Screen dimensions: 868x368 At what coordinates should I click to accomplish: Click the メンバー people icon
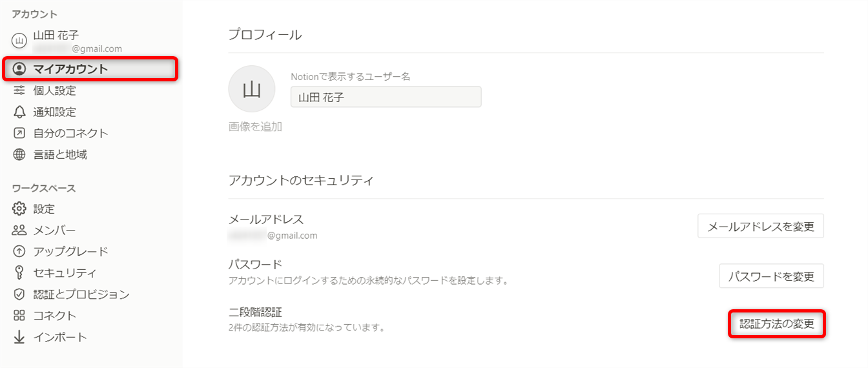click(x=19, y=230)
